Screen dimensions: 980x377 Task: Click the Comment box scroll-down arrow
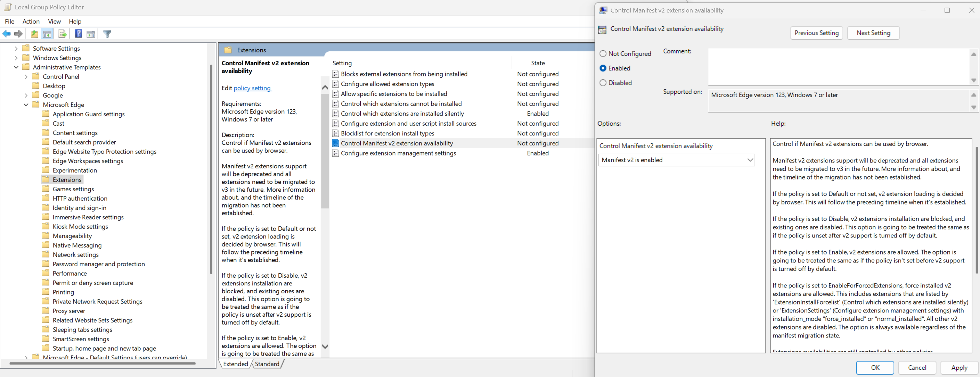click(973, 80)
